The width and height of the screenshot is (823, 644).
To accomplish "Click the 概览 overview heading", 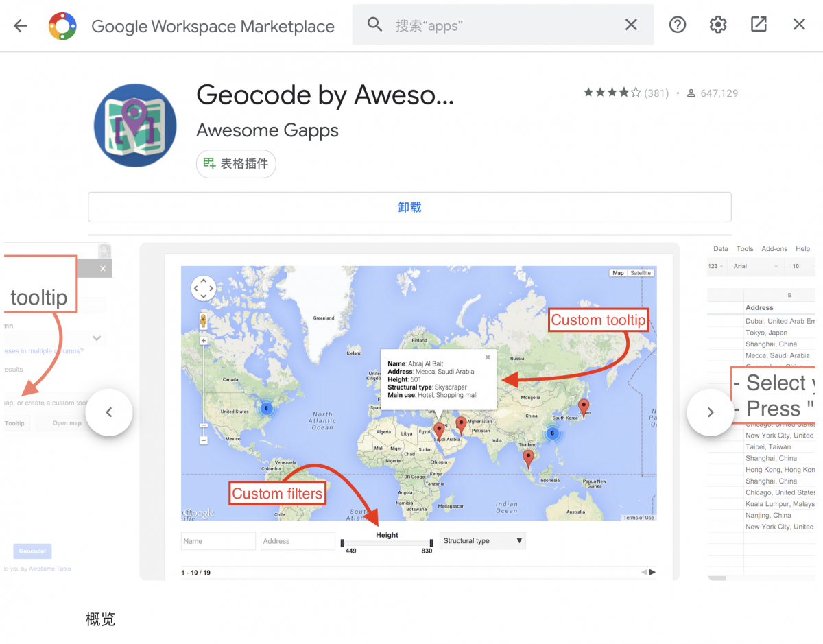I will point(101,619).
